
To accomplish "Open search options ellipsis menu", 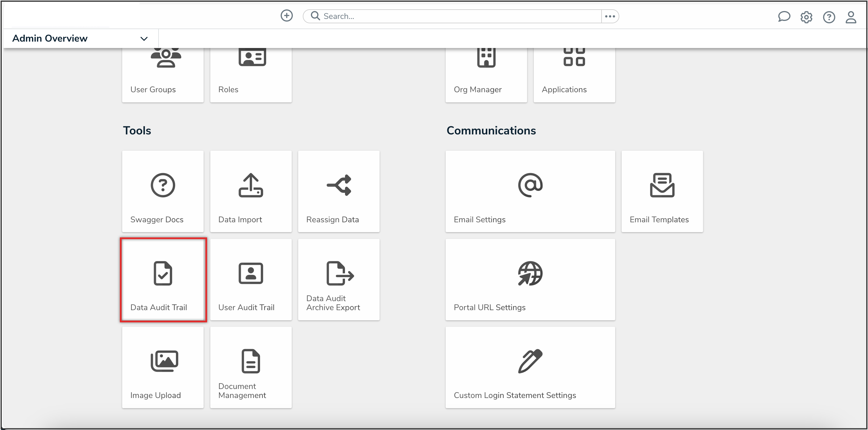I will point(610,16).
